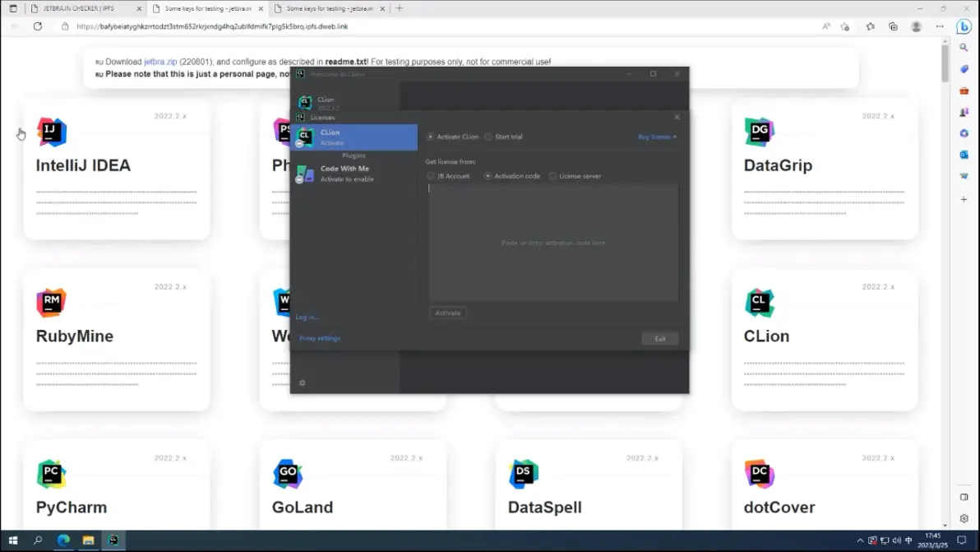Click the CLion logo icon on webpage
This screenshot has width=980, height=552.
tap(760, 303)
